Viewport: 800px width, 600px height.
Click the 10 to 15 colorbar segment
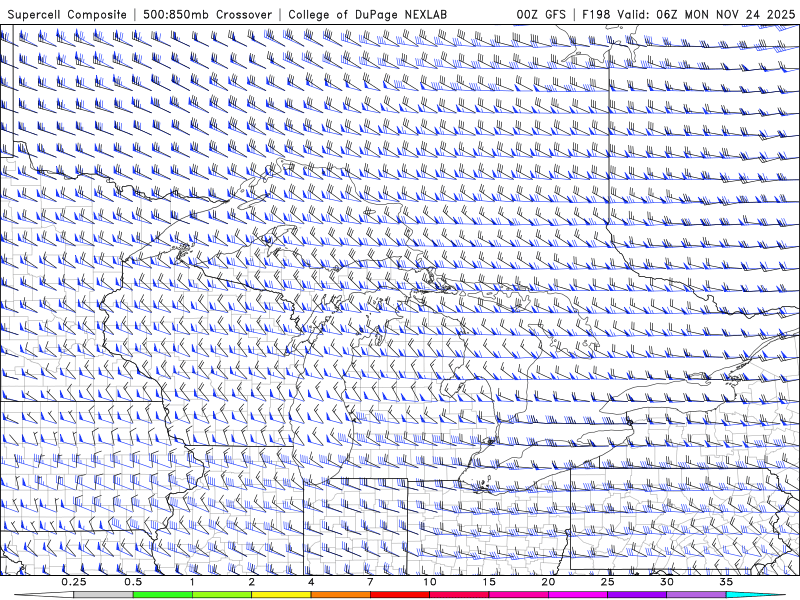click(x=459, y=595)
